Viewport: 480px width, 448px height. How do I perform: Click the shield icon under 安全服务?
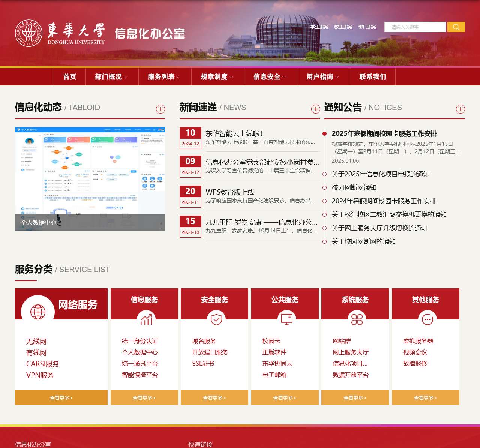point(216,319)
